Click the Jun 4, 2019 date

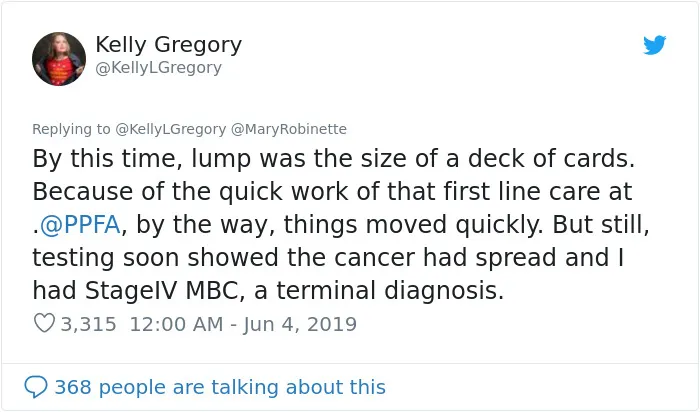300,324
